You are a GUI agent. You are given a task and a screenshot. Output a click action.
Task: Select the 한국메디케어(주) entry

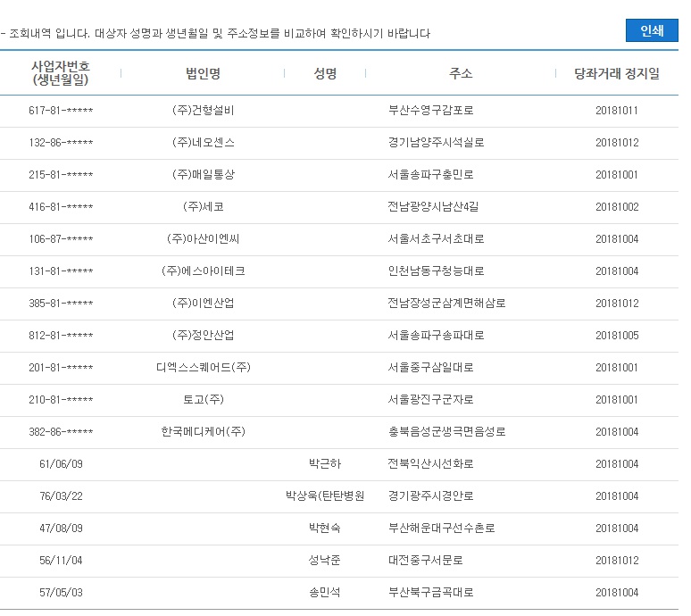coord(204,432)
